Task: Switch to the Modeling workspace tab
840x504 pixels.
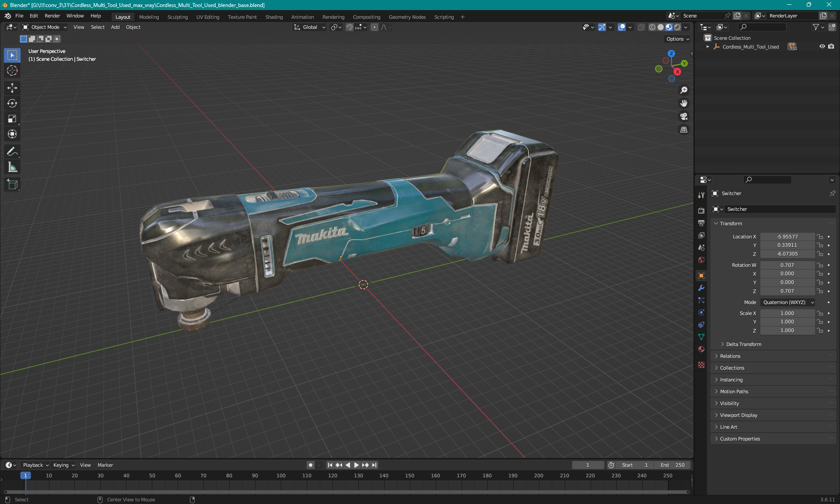Action: pos(149,17)
